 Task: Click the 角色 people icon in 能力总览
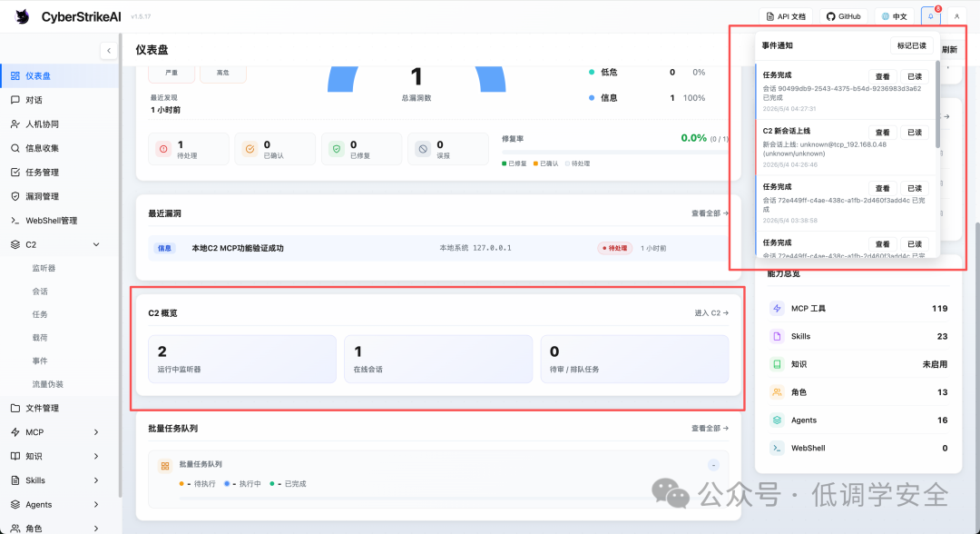coord(777,392)
